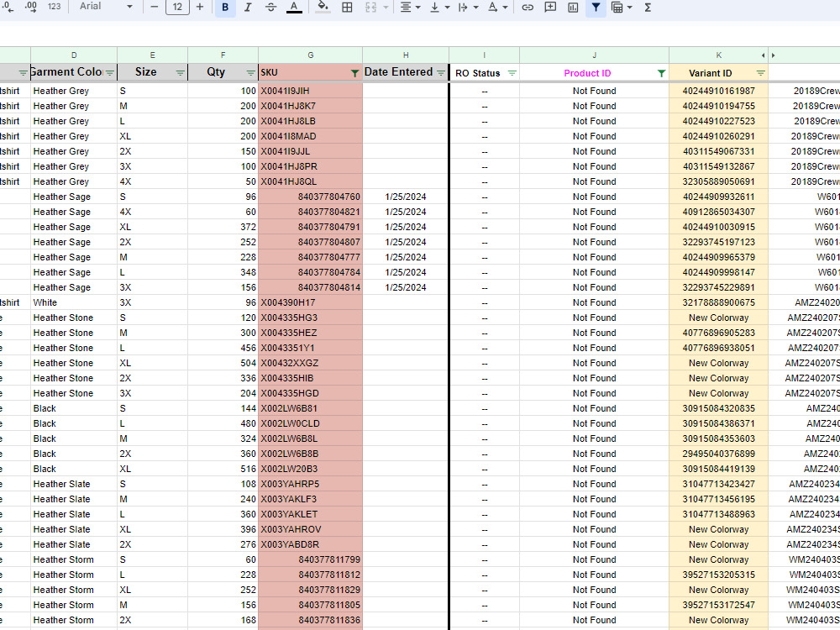
Task: Select SKU cell X0041I9JIH
Action: [310, 91]
